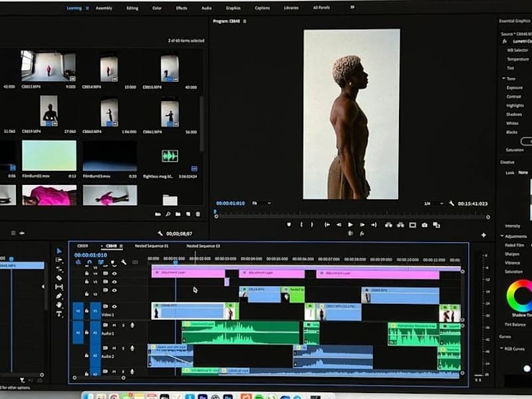Viewport: 532px width, 399px height.
Task: Play the Program monitor sequence
Action: tap(350, 225)
